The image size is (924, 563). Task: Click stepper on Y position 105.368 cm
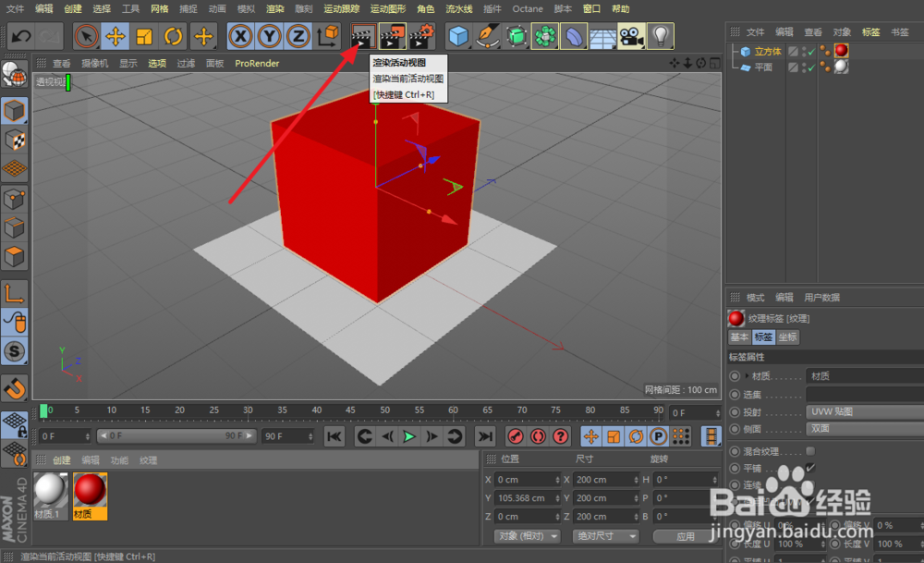click(557, 498)
